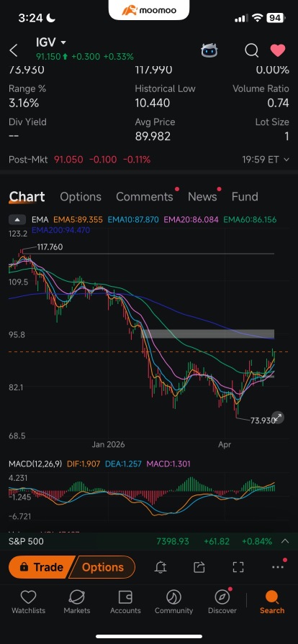This screenshot has height=644, width=298.
Task: Tap the Jan 2026 date axis label
Action: (x=108, y=444)
